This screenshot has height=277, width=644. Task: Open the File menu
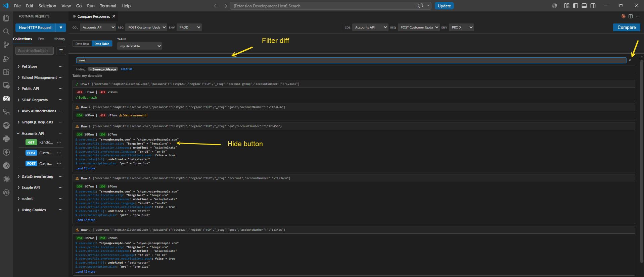[17, 6]
